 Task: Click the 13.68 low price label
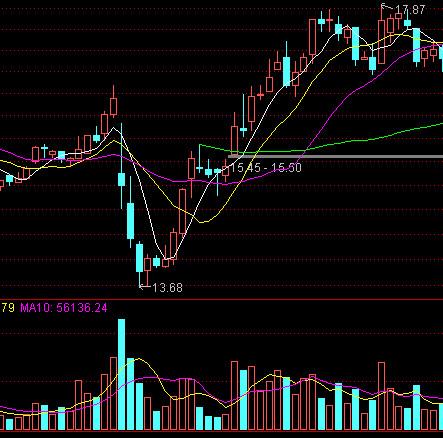click(167, 288)
